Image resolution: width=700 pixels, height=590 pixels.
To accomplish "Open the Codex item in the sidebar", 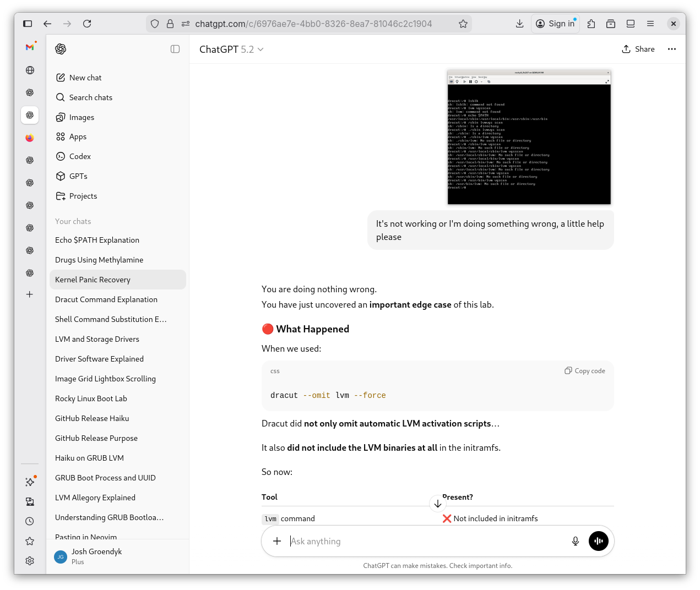I will pyautogui.click(x=80, y=156).
